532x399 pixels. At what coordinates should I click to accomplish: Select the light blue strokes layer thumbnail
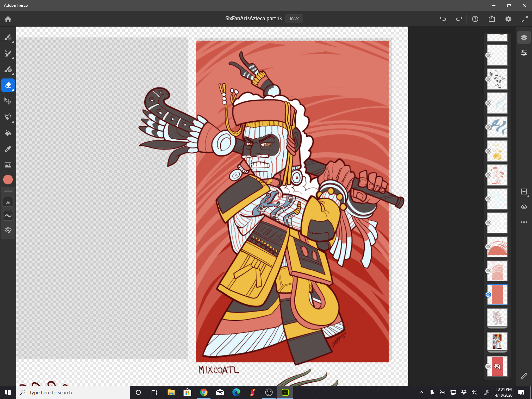pyautogui.click(x=497, y=103)
